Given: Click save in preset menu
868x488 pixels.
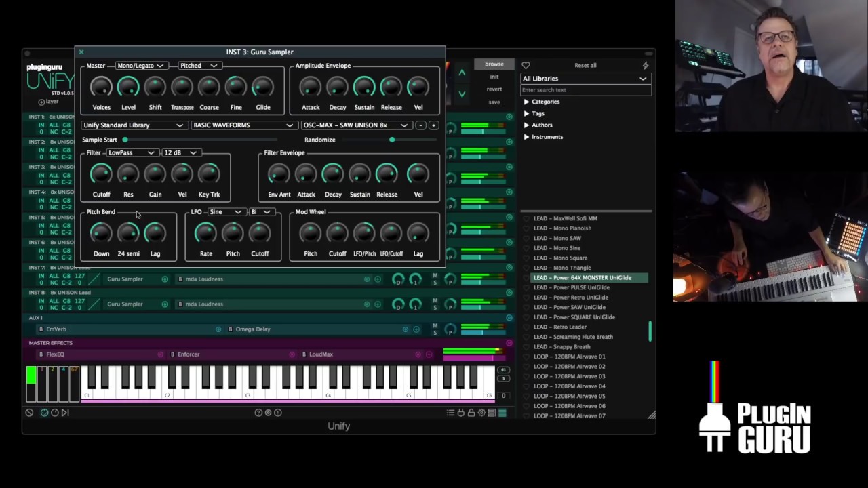Looking at the screenshot, I should click(x=494, y=102).
